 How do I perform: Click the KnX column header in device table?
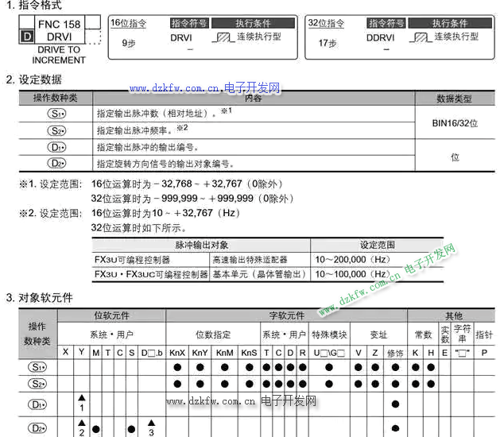176,352
